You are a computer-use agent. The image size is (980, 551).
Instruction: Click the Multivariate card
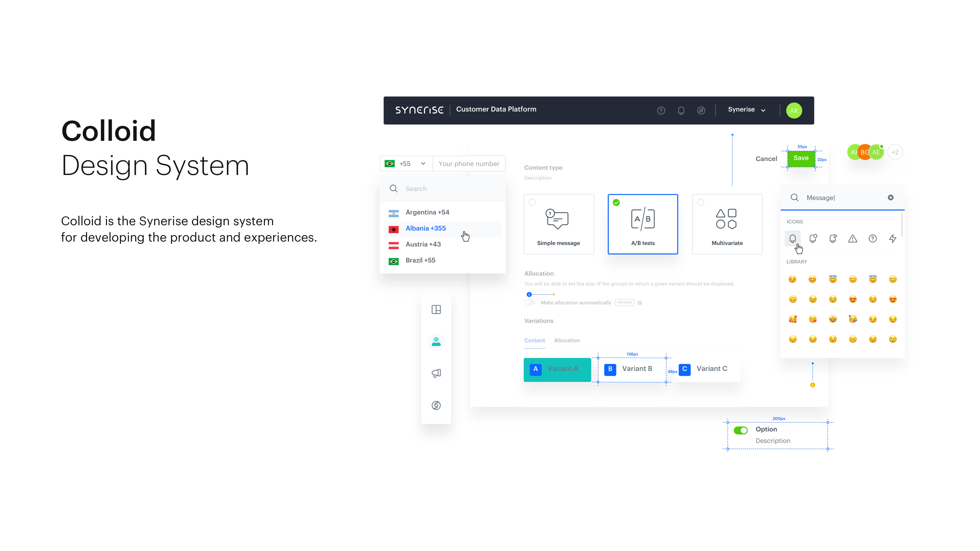pos(727,224)
